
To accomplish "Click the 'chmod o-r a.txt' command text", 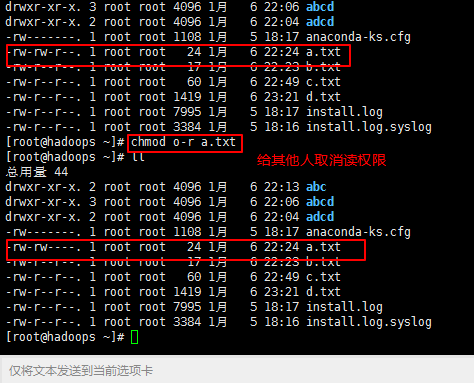I will [183, 142].
